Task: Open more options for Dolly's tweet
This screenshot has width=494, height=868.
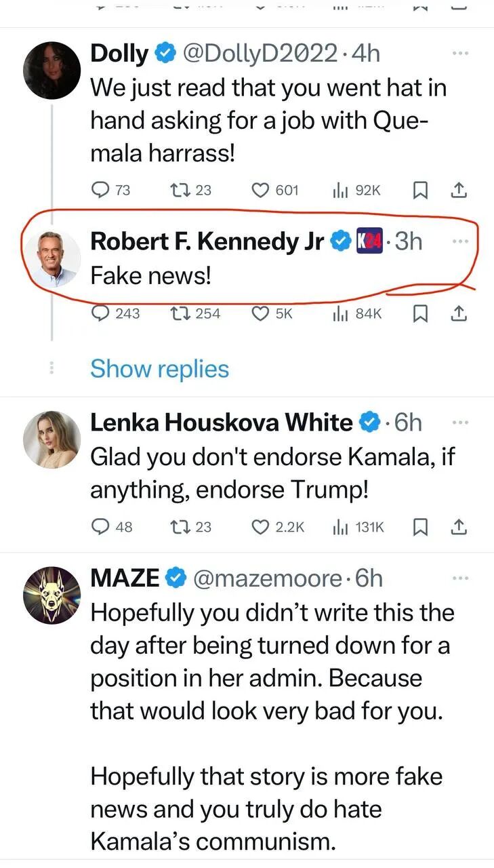Action: click(460, 52)
